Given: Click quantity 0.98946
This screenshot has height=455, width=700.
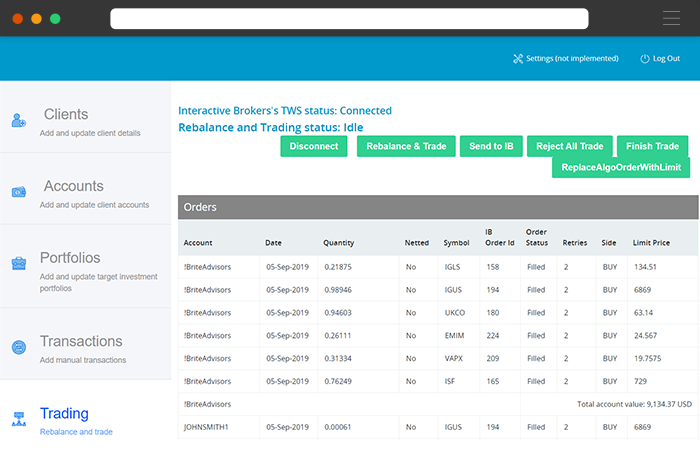Looking at the screenshot, I should pos(338,290).
